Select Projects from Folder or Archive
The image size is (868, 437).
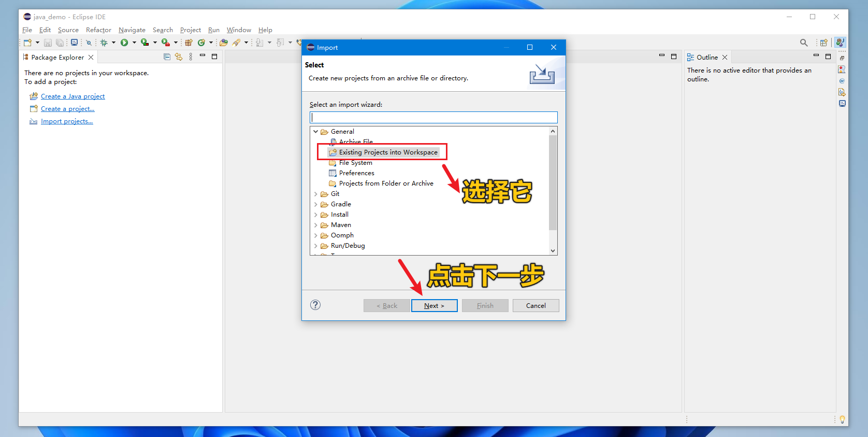point(386,184)
